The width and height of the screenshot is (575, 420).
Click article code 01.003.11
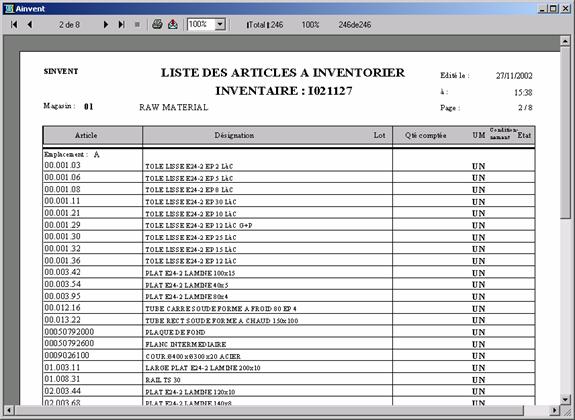pos(62,367)
